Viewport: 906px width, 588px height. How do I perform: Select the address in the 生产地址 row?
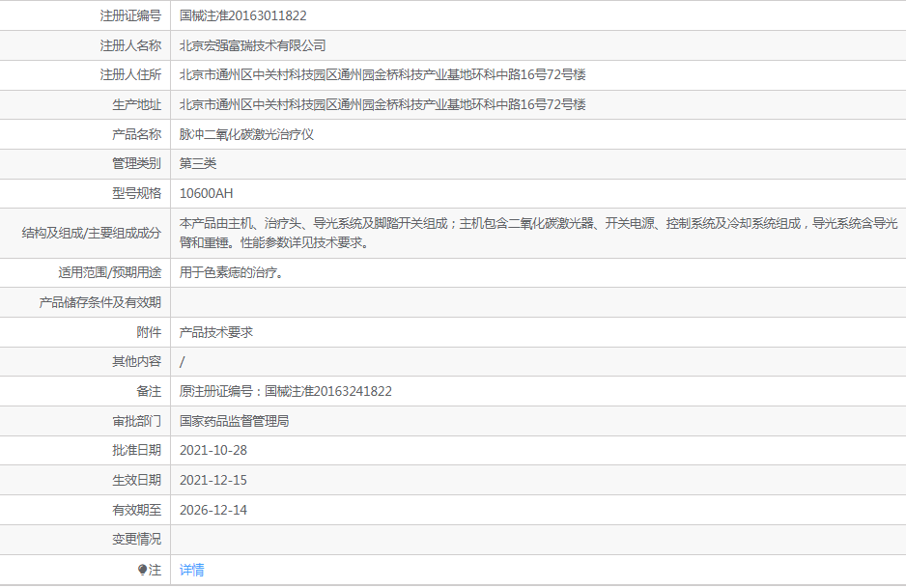(382, 104)
